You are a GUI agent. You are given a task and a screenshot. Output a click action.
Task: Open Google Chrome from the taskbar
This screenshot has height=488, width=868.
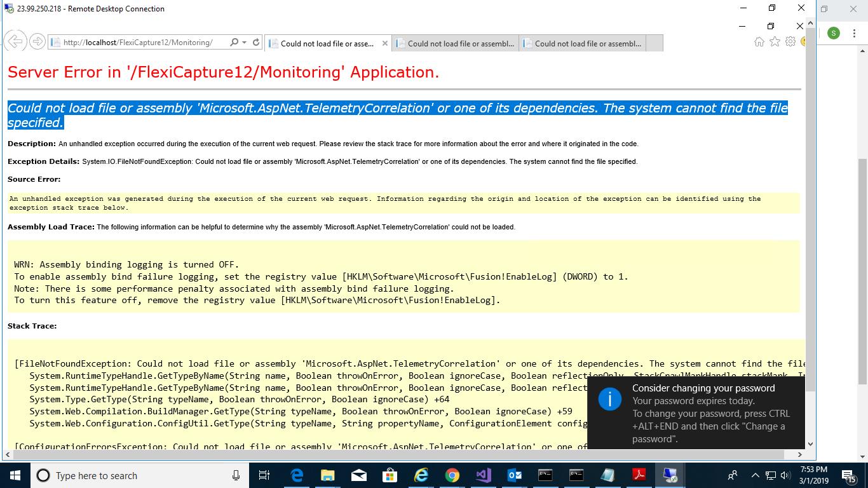452,475
